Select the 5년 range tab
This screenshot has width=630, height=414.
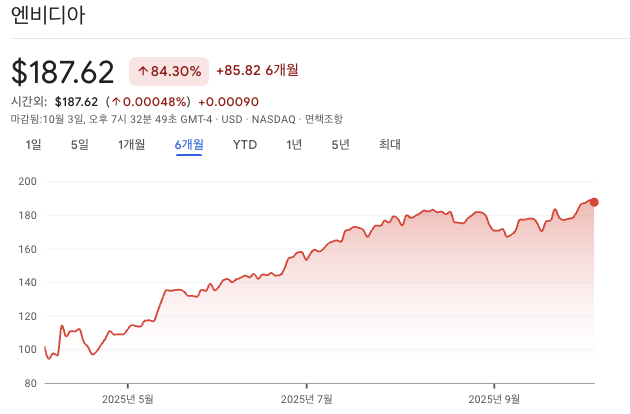tap(341, 145)
